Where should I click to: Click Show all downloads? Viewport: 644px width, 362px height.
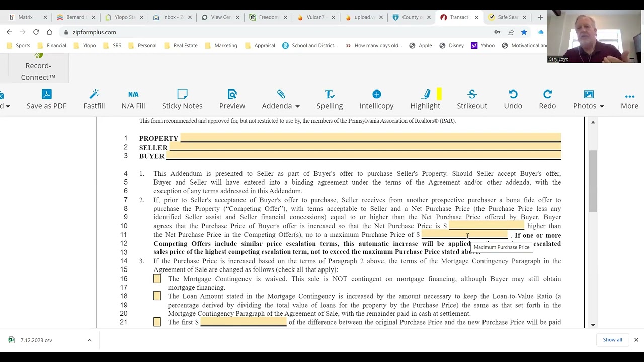pos(612,340)
